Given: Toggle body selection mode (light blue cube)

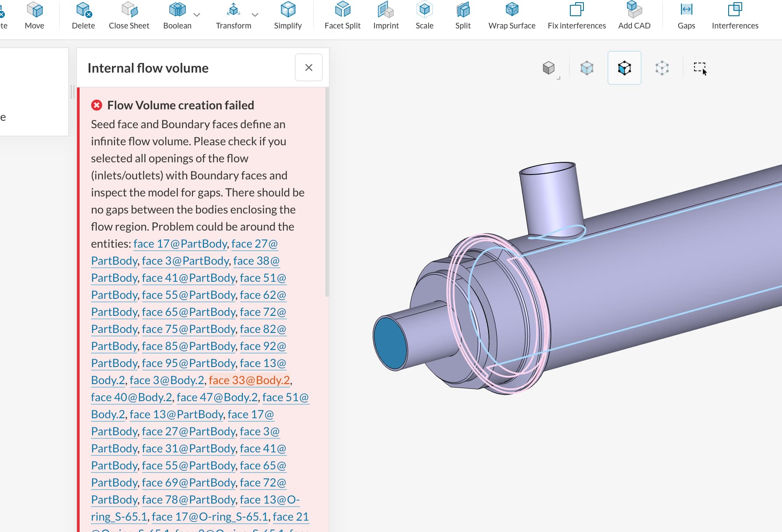Looking at the screenshot, I should [586, 68].
